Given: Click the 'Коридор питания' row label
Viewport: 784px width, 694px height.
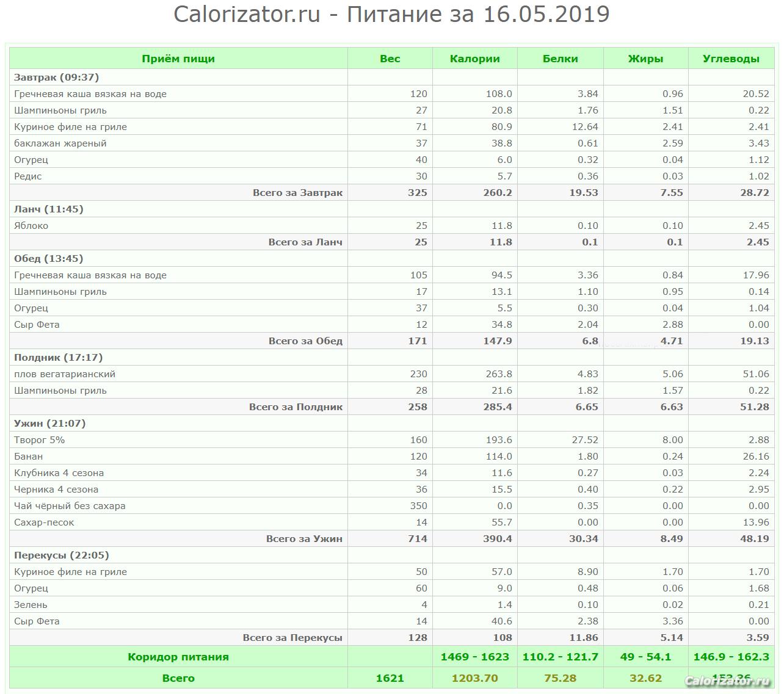Looking at the screenshot, I should tap(178, 657).
